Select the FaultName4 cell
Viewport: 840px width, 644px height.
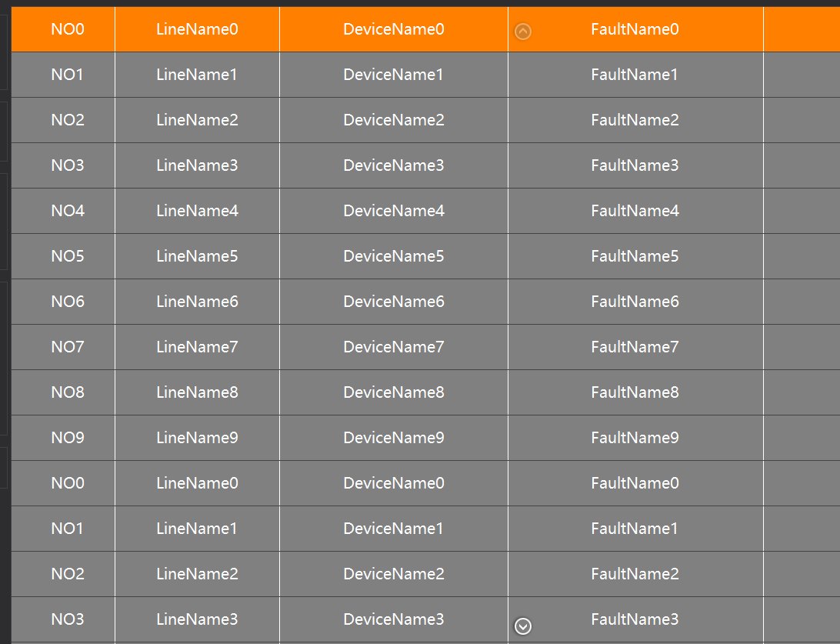(635, 211)
